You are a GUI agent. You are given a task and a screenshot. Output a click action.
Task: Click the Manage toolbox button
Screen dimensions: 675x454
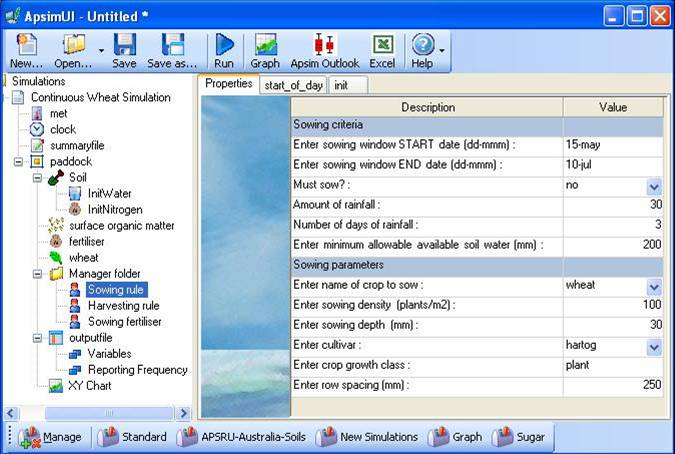50,437
